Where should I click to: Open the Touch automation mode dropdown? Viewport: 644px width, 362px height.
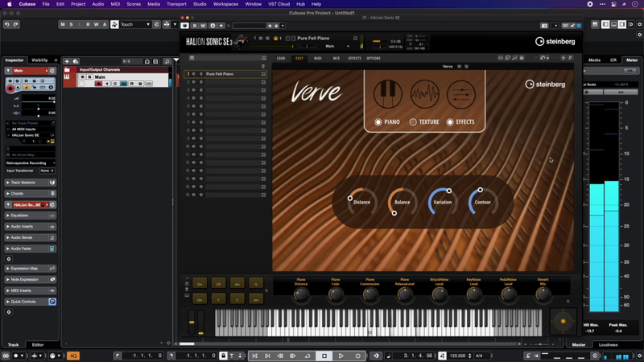click(134, 25)
